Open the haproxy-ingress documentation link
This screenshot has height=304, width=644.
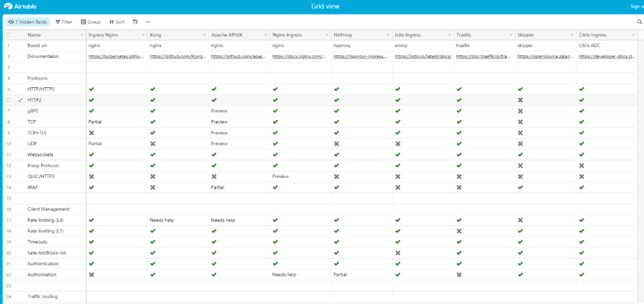(361, 56)
